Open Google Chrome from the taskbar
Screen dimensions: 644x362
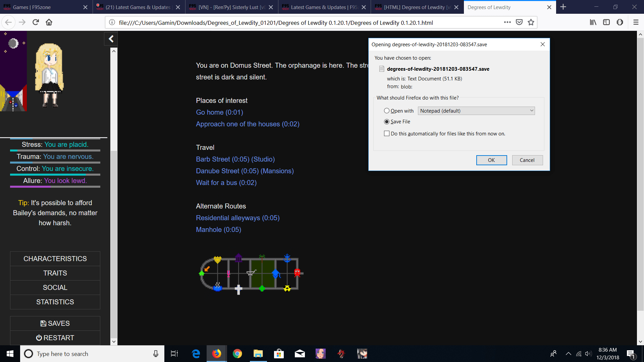click(237, 354)
